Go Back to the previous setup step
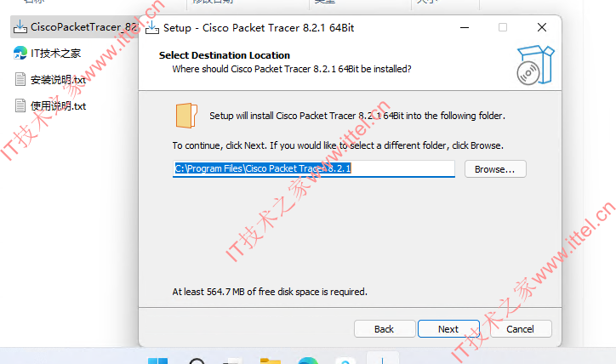 click(x=385, y=328)
